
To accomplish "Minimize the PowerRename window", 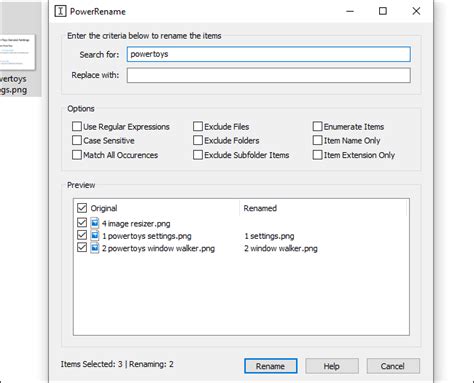I will tap(350, 11).
